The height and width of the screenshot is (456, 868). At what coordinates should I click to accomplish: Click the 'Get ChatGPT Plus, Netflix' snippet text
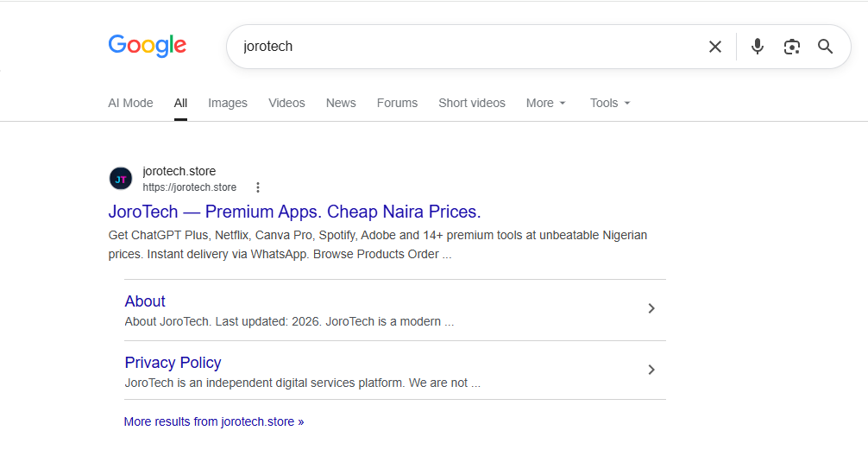(x=378, y=244)
